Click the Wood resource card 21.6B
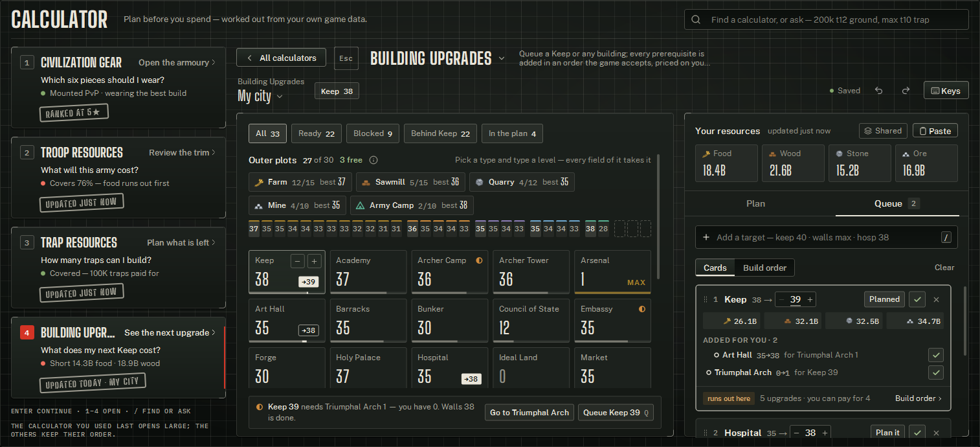 click(793, 163)
